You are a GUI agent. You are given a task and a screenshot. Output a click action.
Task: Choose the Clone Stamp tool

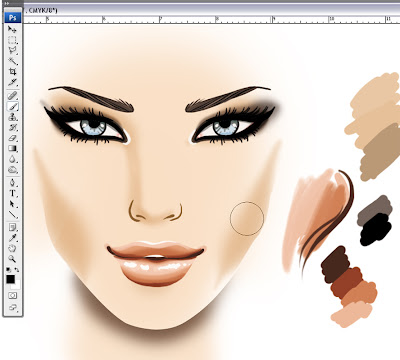point(12,117)
